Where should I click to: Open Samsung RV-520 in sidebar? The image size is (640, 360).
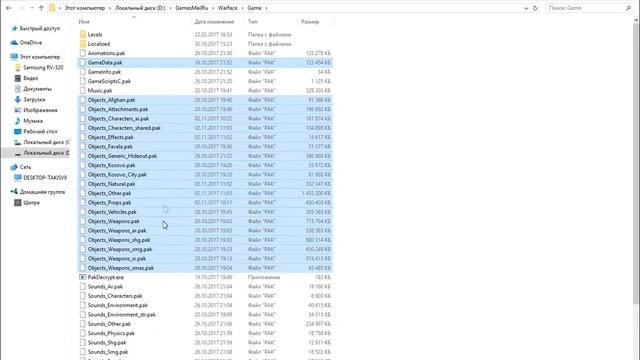43,67
